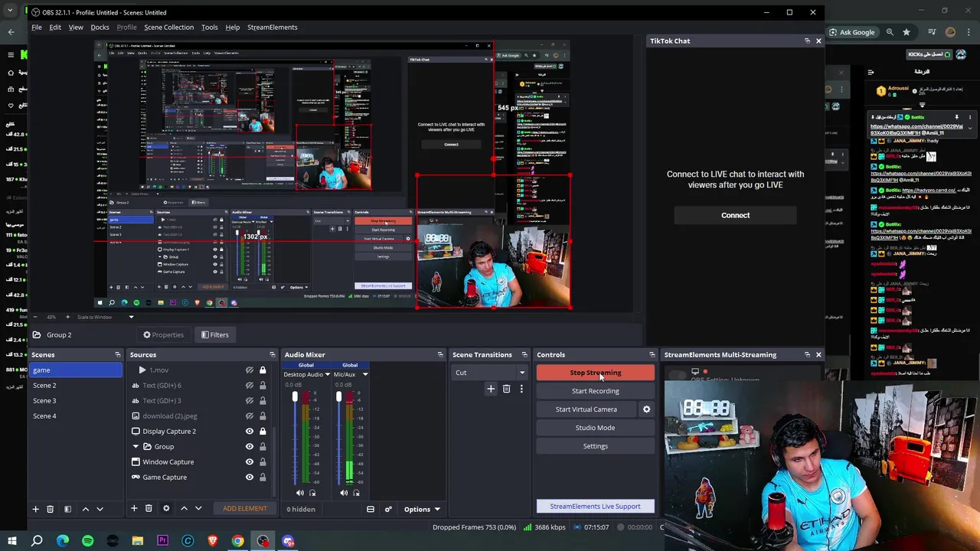Open the StreamElements menu
This screenshot has width=980, height=551.
272,27
